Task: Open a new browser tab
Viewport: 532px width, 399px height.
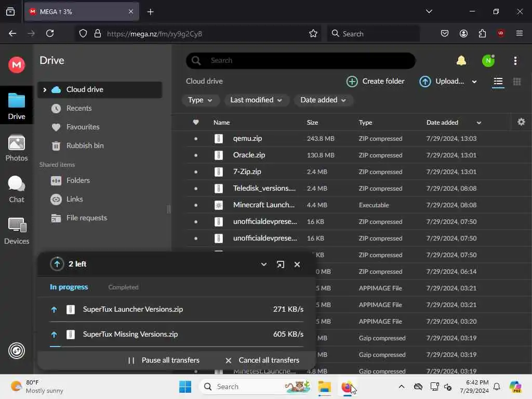Action: (x=150, y=12)
